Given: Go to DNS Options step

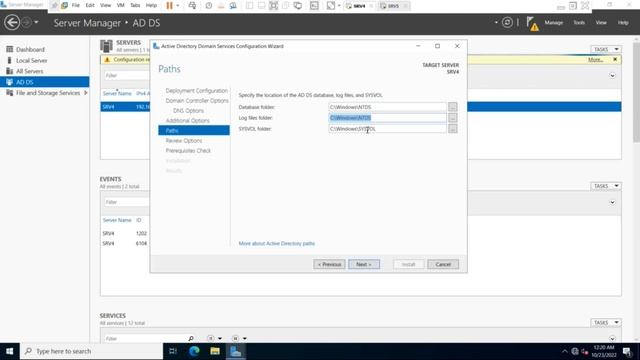Looking at the screenshot, I should [x=188, y=111].
